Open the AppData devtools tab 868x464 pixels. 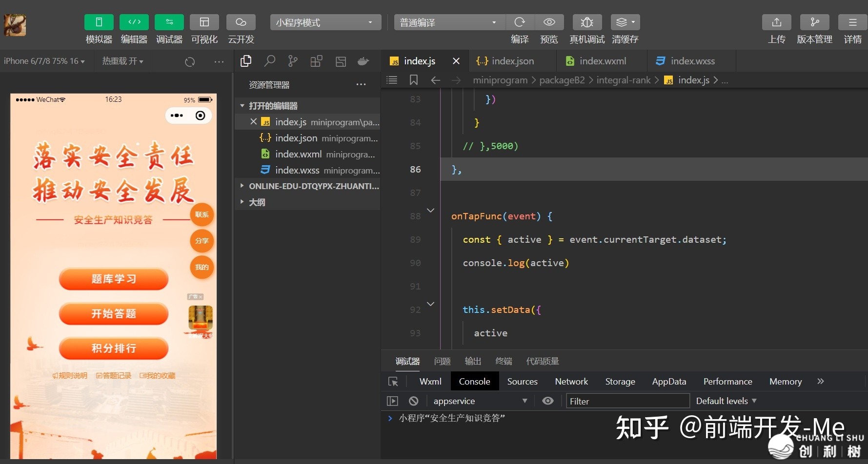pyautogui.click(x=669, y=382)
